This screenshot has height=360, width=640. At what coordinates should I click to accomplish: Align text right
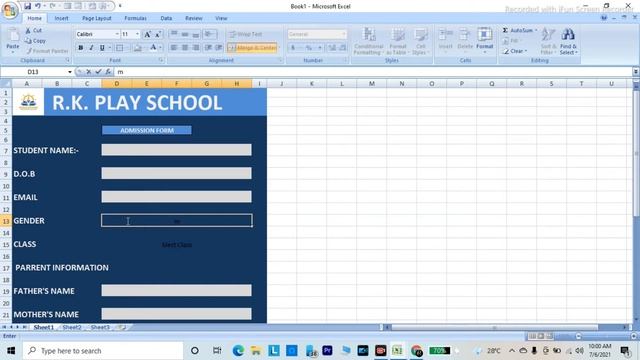pos(196,48)
